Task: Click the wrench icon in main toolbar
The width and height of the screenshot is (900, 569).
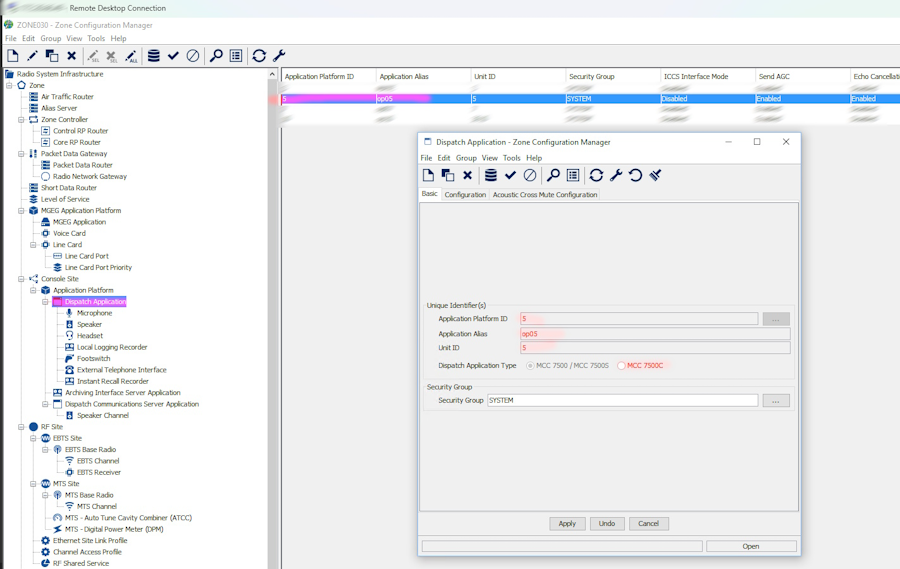Action: (x=279, y=56)
